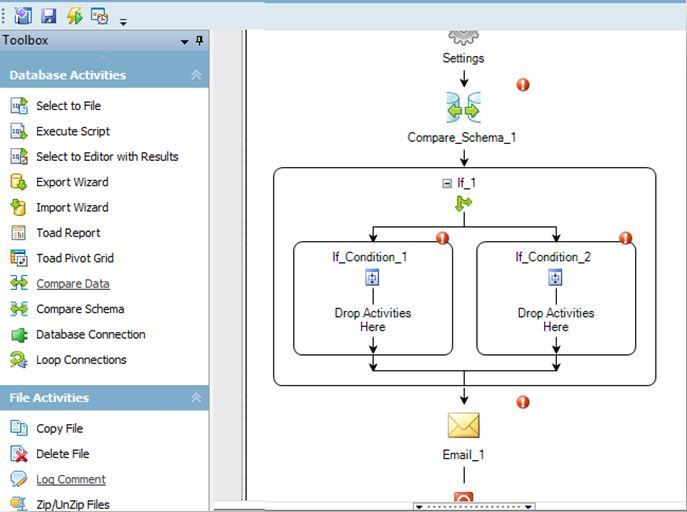Click the If_1 branch arrow icon
This screenshot has width=687, height=512.
pos(463,204)
